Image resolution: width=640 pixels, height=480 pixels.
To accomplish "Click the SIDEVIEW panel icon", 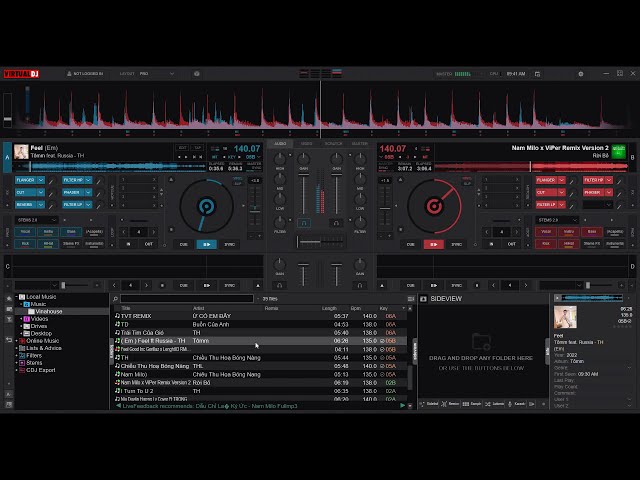I will 423,299.
